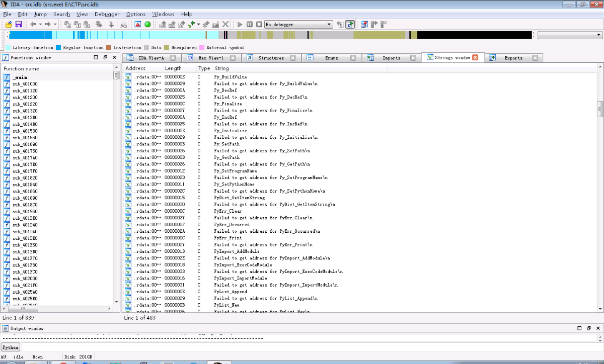Viewport: 604px width, 364px height.
Task: Select the Py_Initialize string row
Action: tap(360, 131)
